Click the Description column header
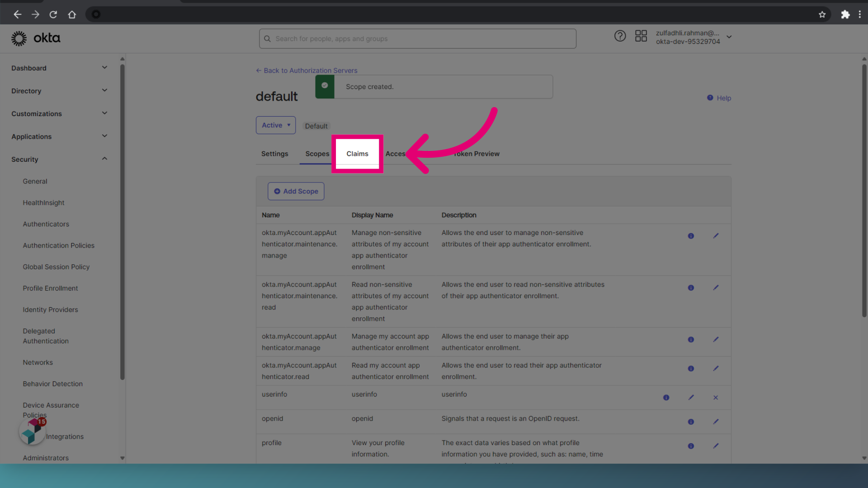The height and width of the screenshot is (488, 868). [x=459, y=215]
